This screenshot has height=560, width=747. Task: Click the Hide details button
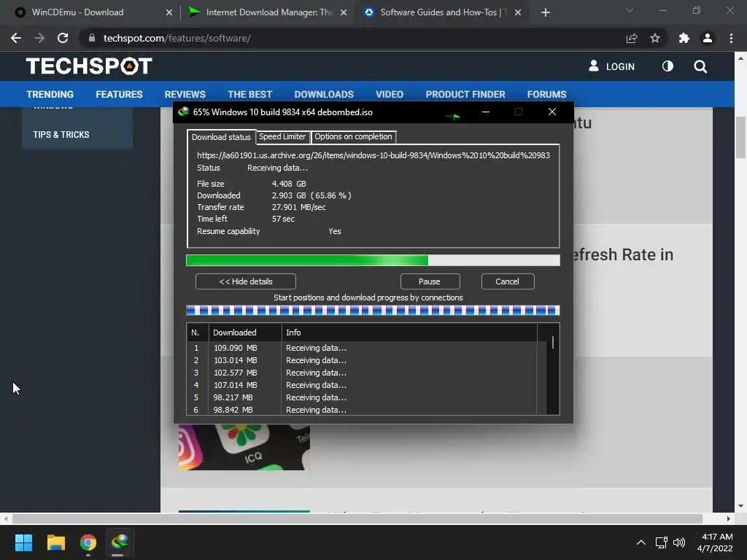(x=246, y=281)
